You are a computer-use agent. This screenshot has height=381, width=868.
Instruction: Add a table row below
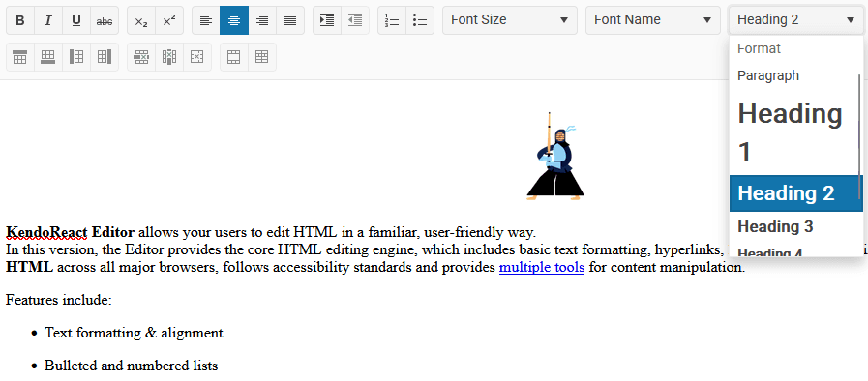pyautogui.click(x=48, y=57)
